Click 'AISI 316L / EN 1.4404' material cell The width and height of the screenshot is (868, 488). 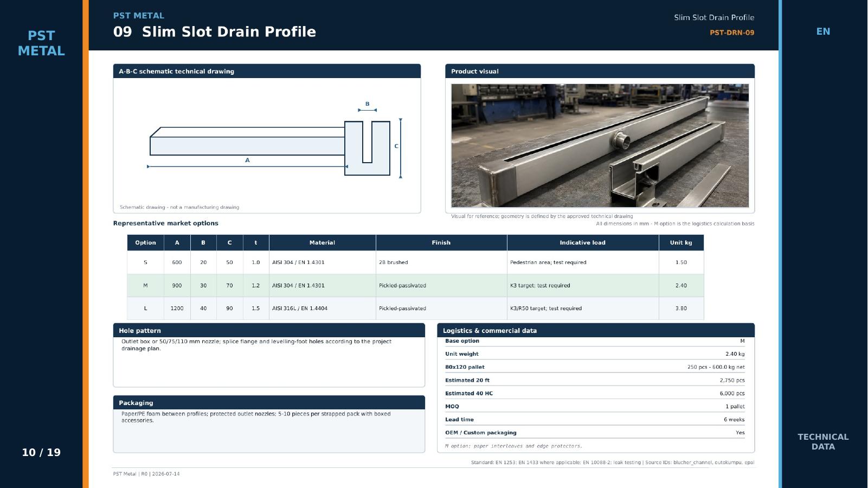(x=322, y=308)
